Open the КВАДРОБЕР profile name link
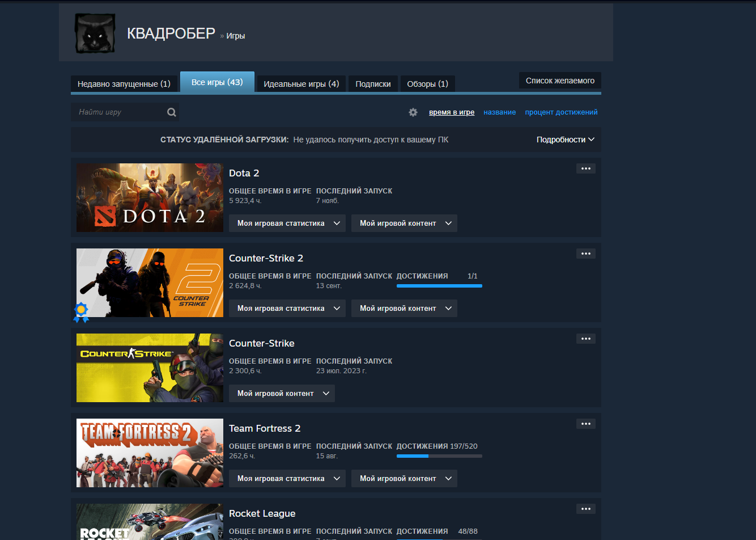 pos(171,33)
